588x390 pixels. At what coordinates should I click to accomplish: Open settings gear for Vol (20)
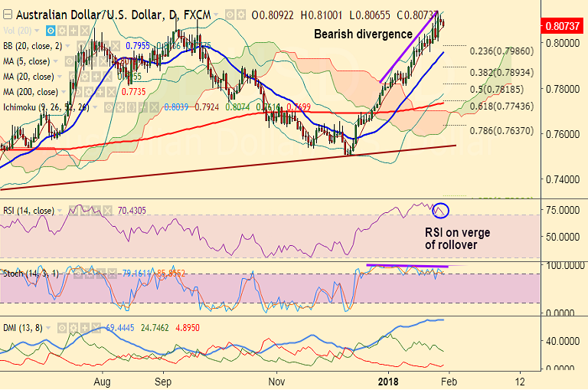pyautogui.click(x=62, y=31)
